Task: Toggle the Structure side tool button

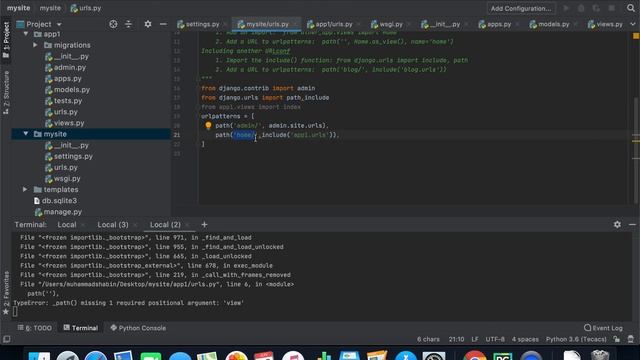Action: tap(6, 93)
